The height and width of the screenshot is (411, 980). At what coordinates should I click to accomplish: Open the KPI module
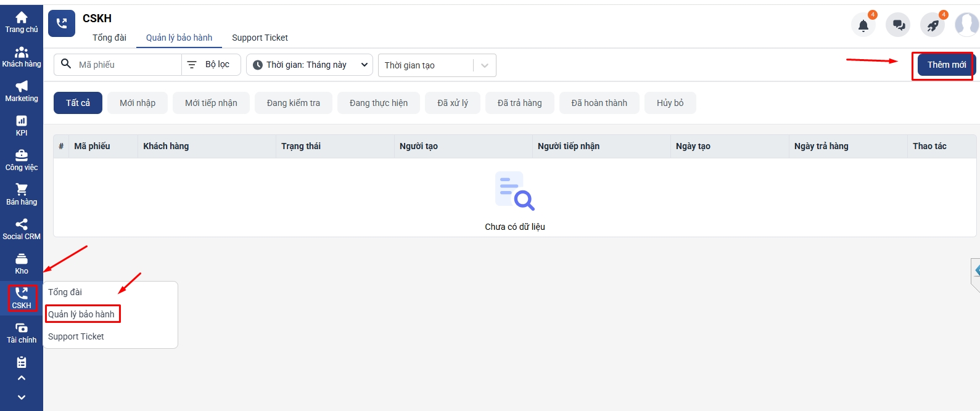[22, 126]
